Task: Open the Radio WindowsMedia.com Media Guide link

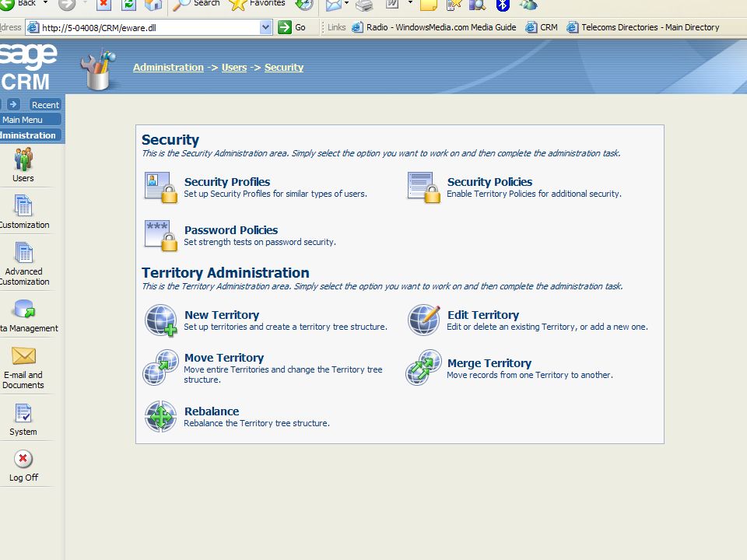Action: [434, 27]
